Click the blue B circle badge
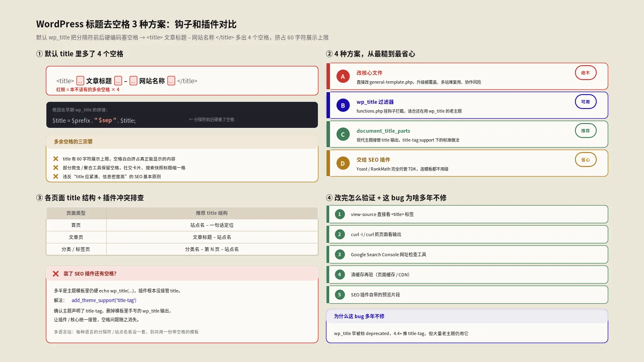The image size is (644, 362). click(343, 105)
